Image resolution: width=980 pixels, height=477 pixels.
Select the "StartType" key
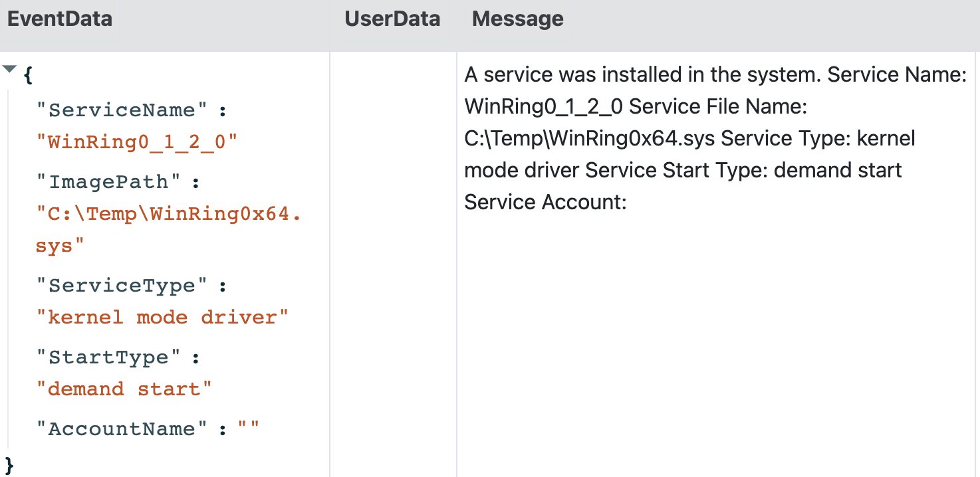pos(110,357)
